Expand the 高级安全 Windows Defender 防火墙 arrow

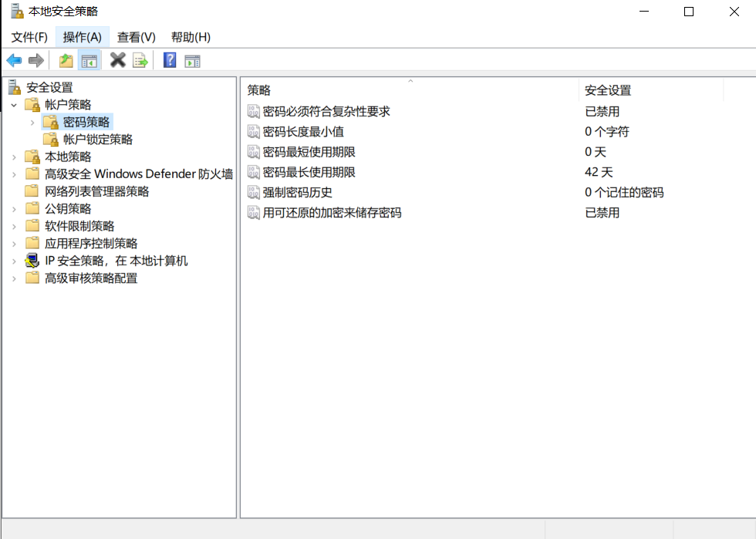click(14, 174)
